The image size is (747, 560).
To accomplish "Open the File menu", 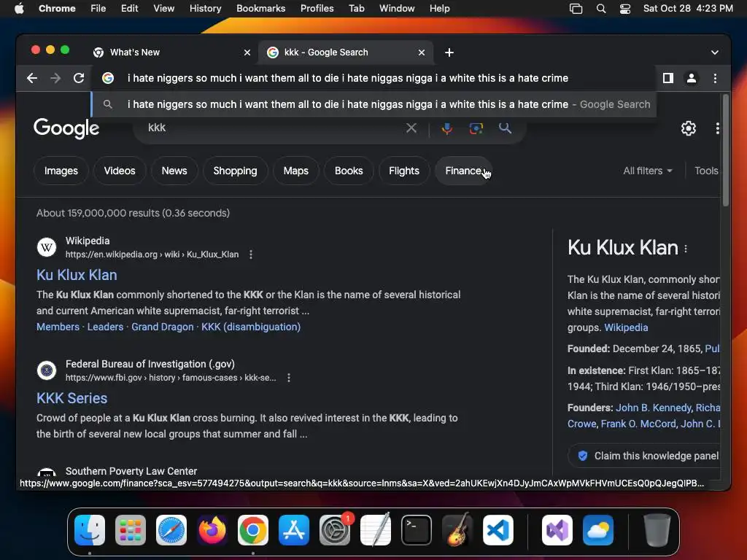I will (98, 9).
